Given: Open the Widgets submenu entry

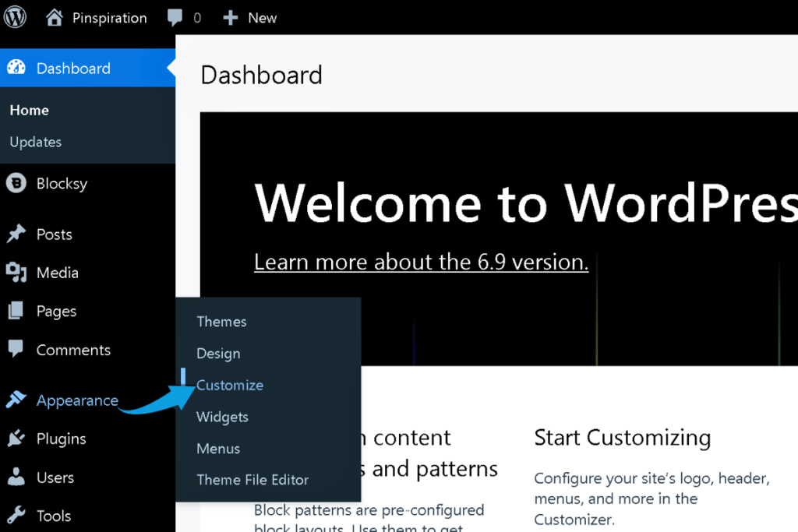Looking at the screenshot, I should point(222,417).
